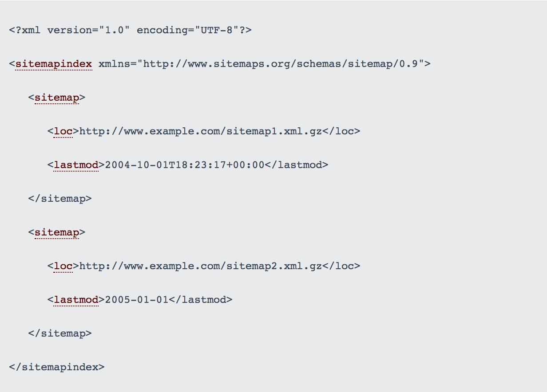Click the first underlined sitemap opening tag
This screenshot has width=547, height=392.
(x=57, y=98)
